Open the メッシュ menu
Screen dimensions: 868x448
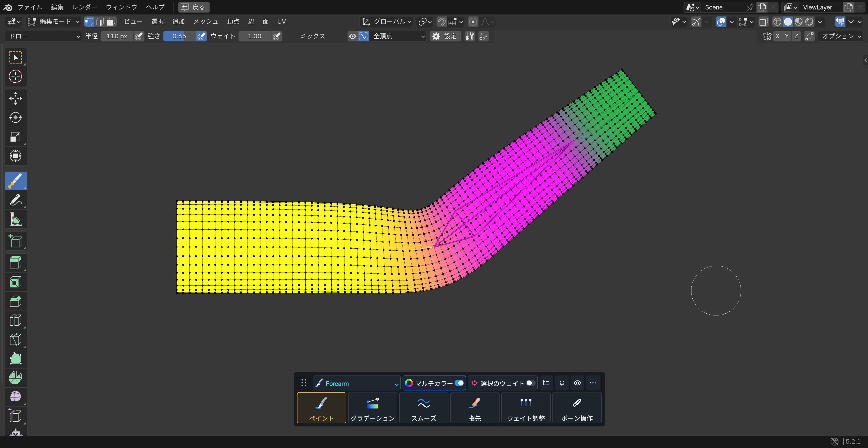point(205,21)
